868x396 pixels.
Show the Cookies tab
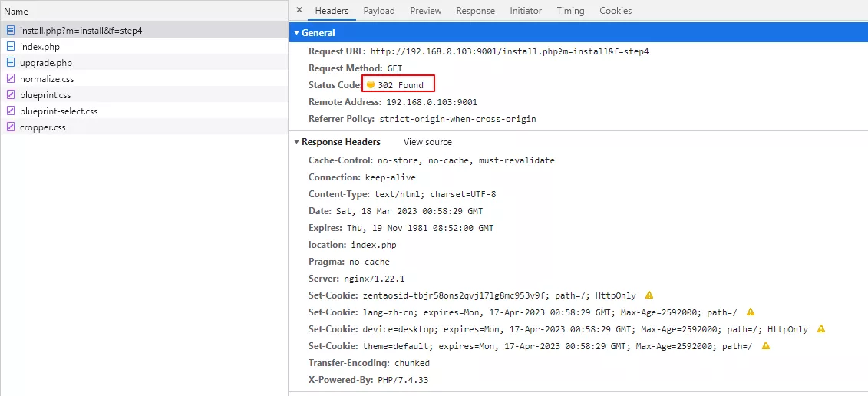(616, 11)
